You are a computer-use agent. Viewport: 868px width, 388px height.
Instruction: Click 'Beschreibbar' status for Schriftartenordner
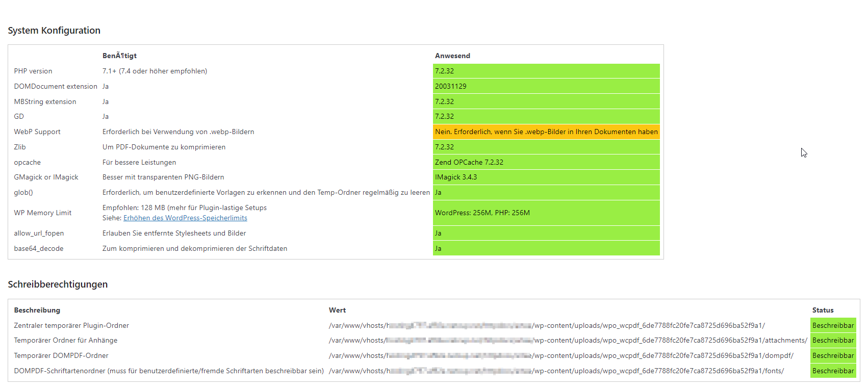833,371
